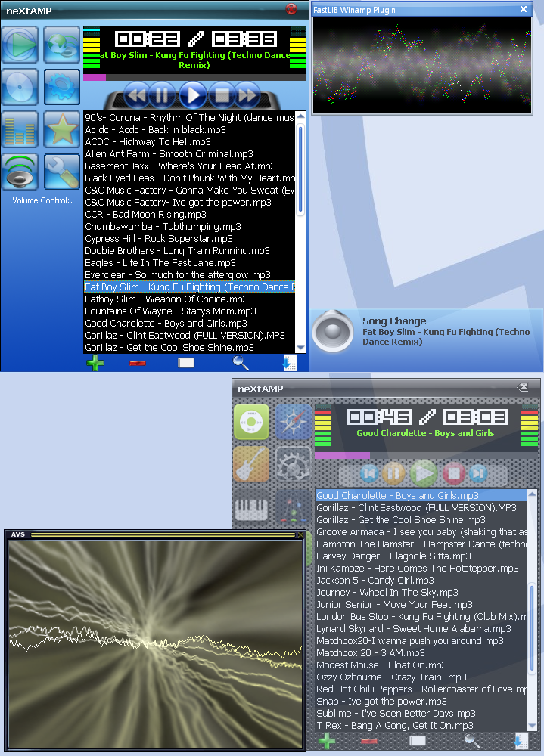This screenshot has height=756, width=544.
Task: Click the guitar icon in gray neXtAMP sidebar
Action: 251,464
